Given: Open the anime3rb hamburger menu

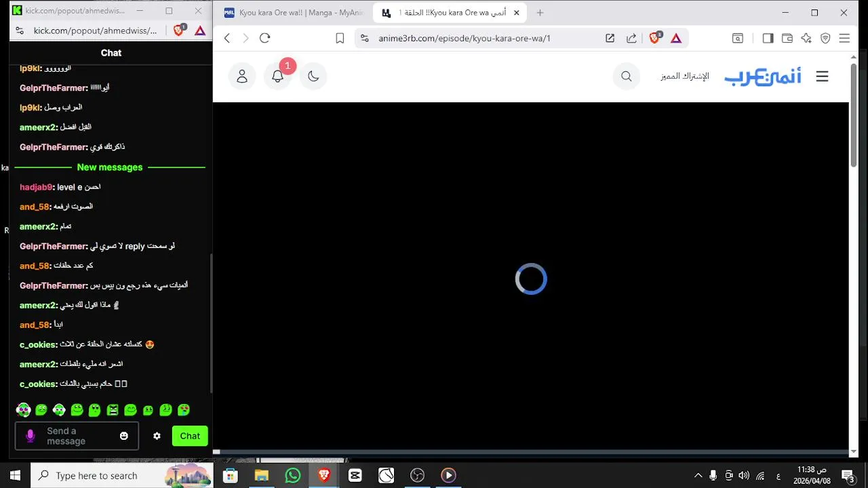Looking at the screenshot, I should coord(822,77).
